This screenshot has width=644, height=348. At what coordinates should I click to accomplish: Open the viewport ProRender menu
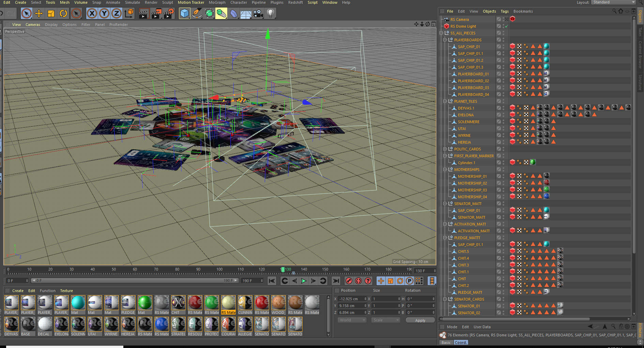click(x=119, y=25)
